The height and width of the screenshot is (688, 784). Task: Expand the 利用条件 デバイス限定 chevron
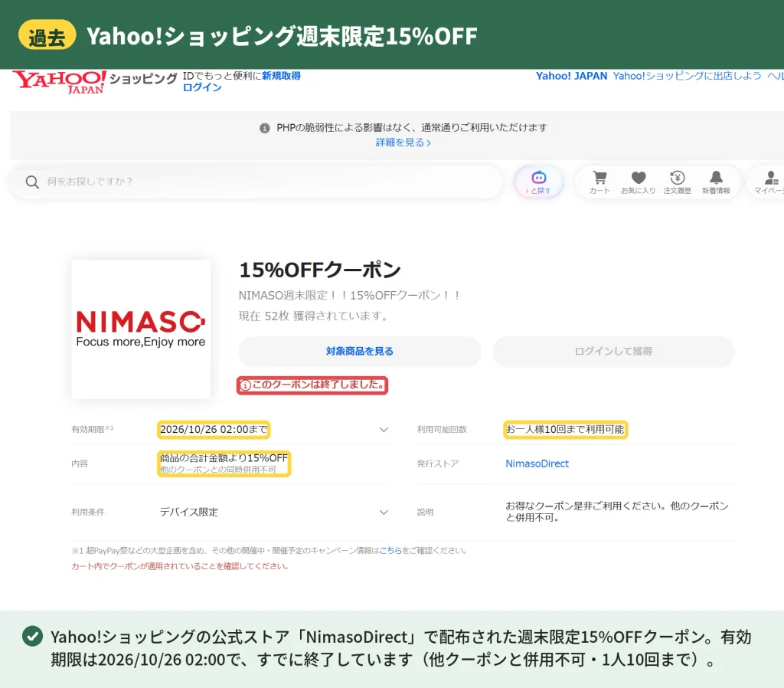[384, 513]
